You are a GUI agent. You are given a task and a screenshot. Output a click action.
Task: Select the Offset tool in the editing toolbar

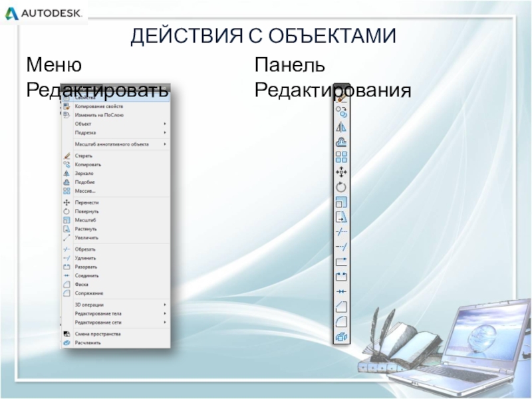tap(341, 142)
